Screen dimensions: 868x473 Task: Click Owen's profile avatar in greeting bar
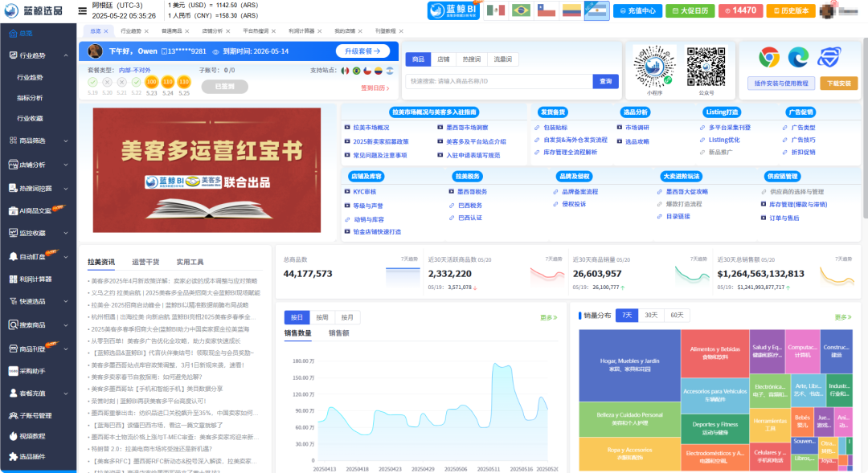coord(95,51)
